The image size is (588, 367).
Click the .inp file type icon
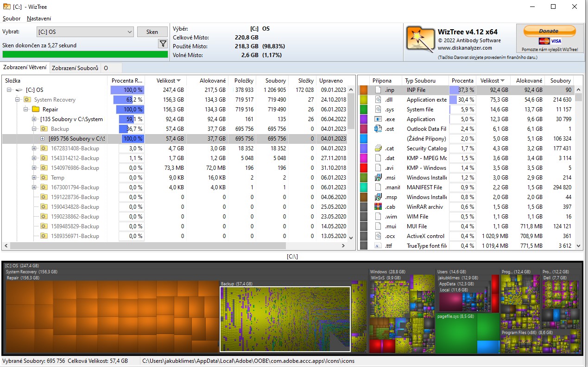tap(378, 90)
